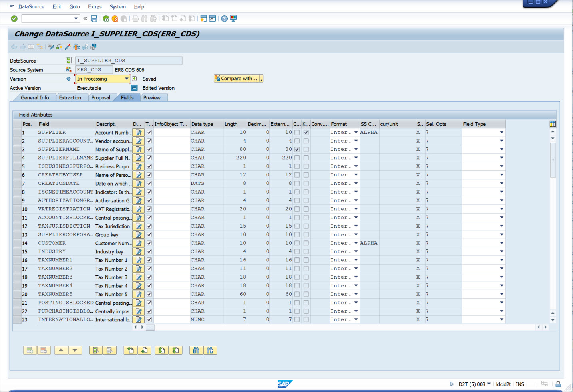Open the system selector dropdown next to D2T (5) 003

[x=489, y=384]
